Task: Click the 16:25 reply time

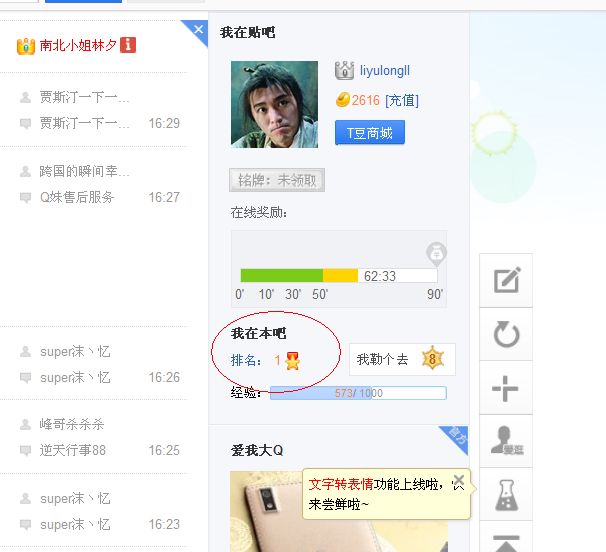Action: pos(164,450)
